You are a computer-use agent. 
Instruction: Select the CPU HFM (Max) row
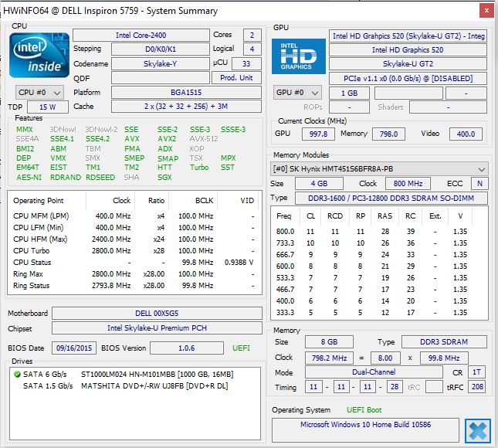coord(134,239)
